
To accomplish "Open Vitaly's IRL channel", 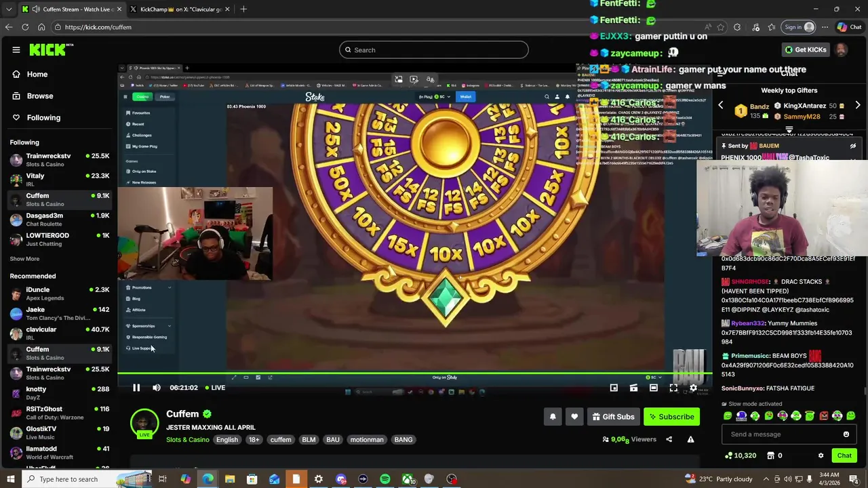I will point(60,180).
